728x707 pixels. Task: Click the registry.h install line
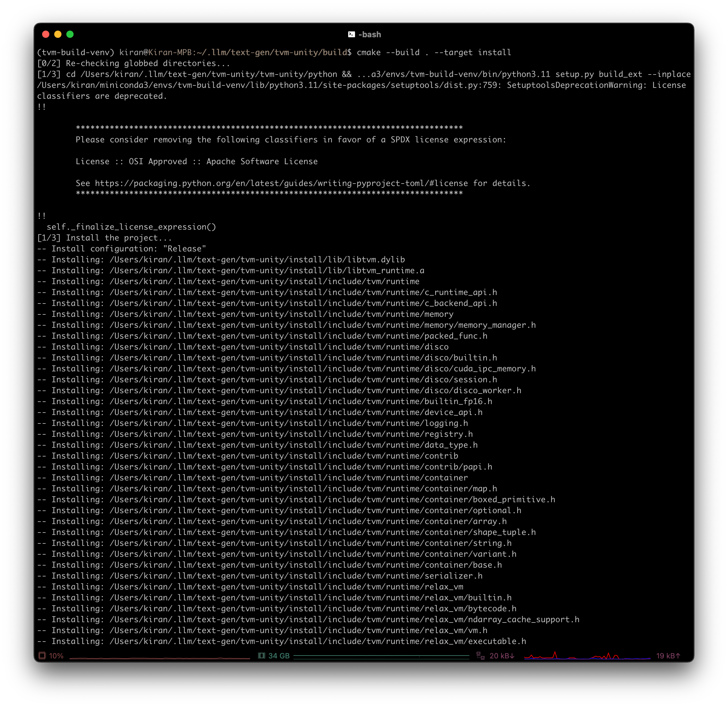coord(255,434)
